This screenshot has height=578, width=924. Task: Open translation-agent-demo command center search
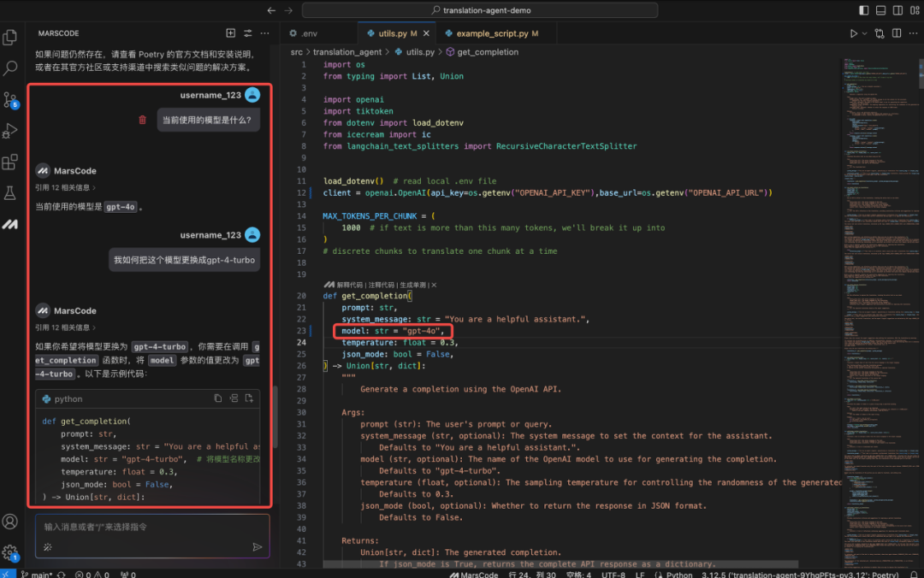tap(480, 10)
